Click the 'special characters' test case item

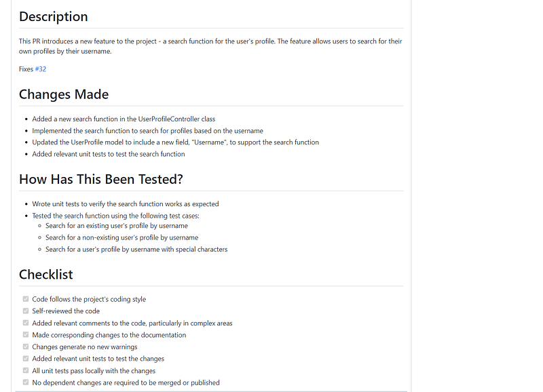click(136, 250)
